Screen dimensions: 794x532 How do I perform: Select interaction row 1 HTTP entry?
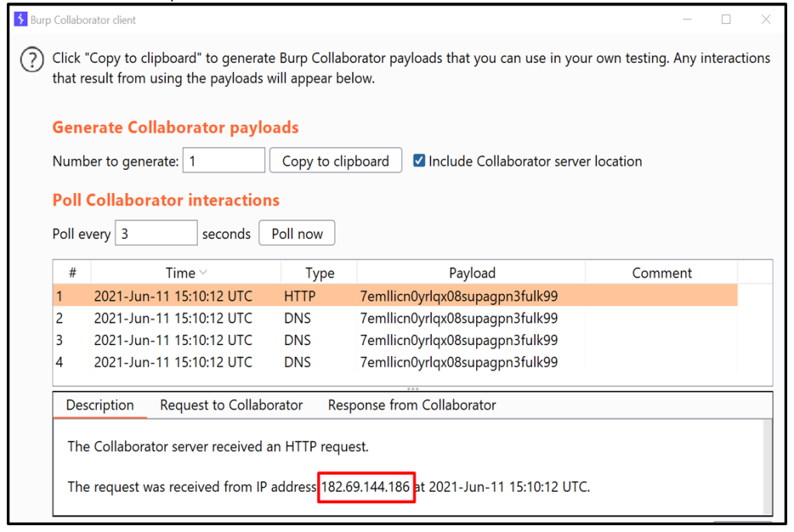pos(395,296)
